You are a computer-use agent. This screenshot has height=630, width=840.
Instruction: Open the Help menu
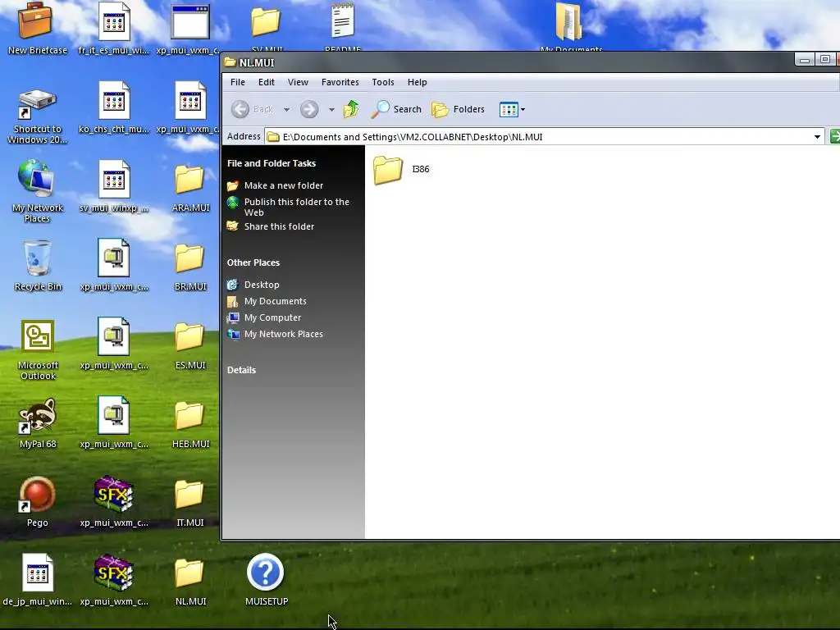point(417,82)
